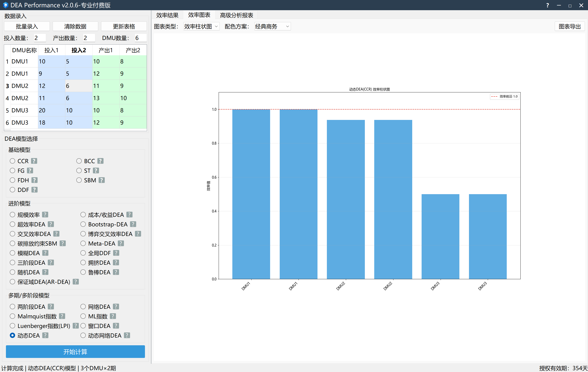Image resolution: width=588 pixels, height=372 pixels.
Task: Open the 图表类型 dropdown
Action: pyautogui.click(x=201, y=26)
